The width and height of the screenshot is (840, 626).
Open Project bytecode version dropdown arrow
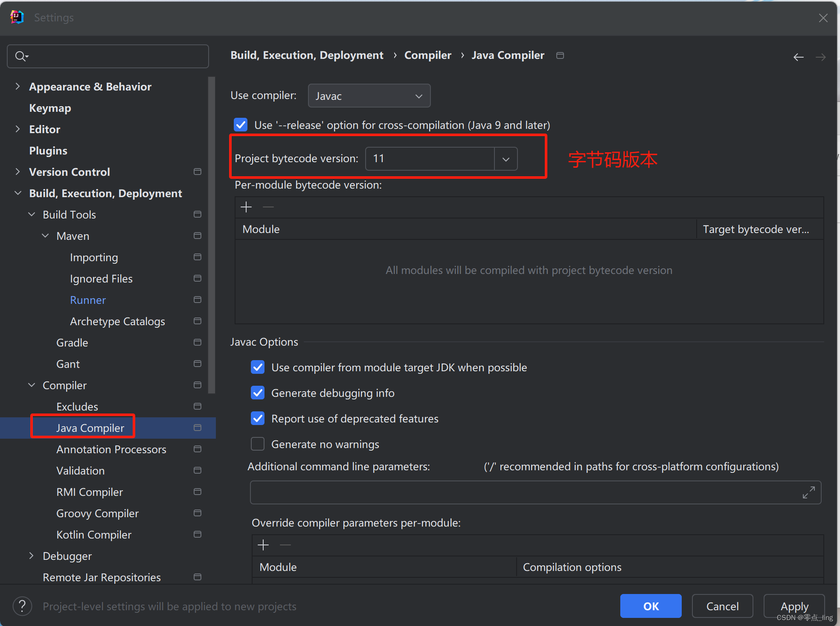pyautogui.click(x=506, y=159)
